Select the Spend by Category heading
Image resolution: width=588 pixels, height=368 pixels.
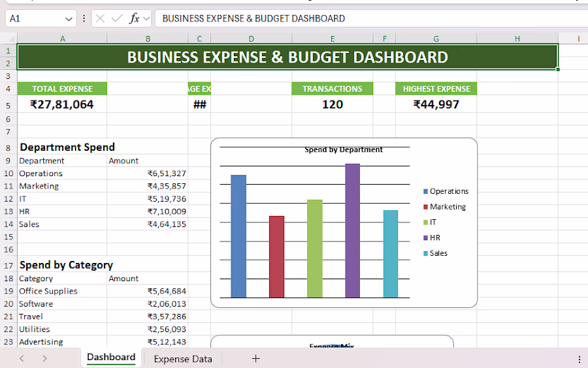point(66,265)
